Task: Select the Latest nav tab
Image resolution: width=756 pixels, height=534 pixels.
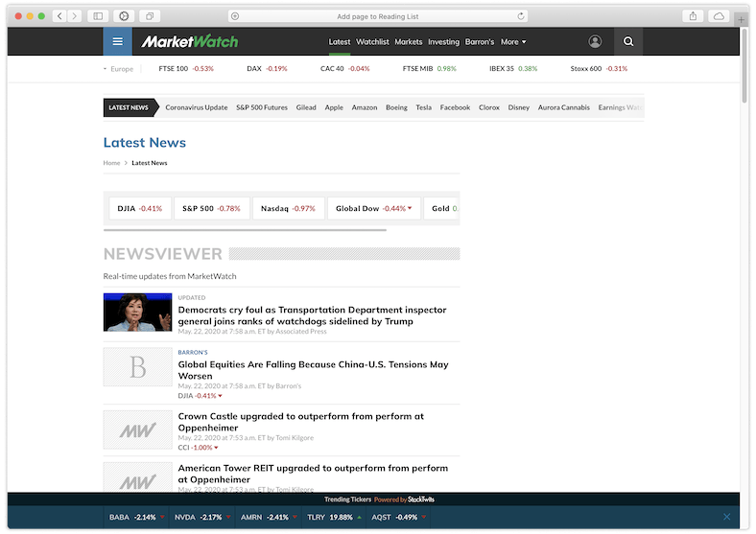Action: 340,42
